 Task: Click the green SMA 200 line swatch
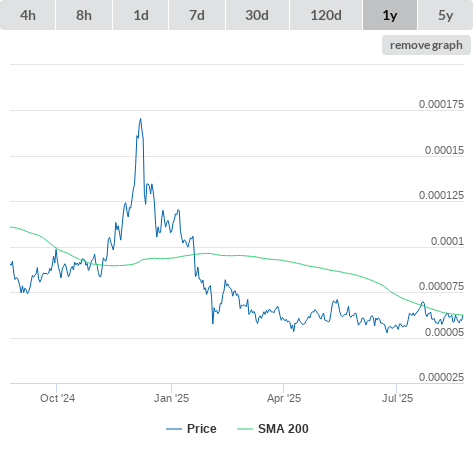pyautogui.click(x=245, y=429)
